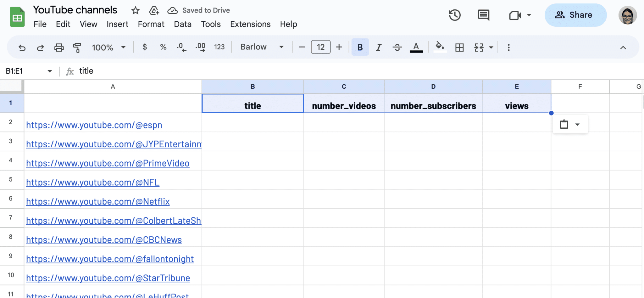
Task: Apply percent format to cells
Action: coord(163,47)
